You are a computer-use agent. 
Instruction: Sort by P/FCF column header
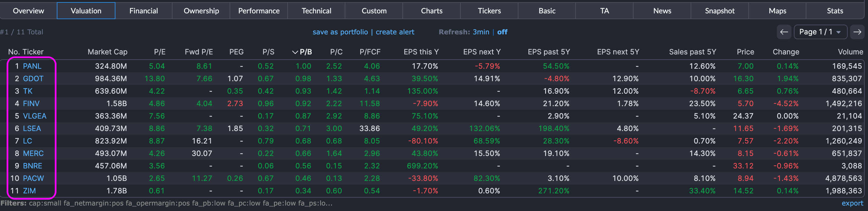point(370,52)
